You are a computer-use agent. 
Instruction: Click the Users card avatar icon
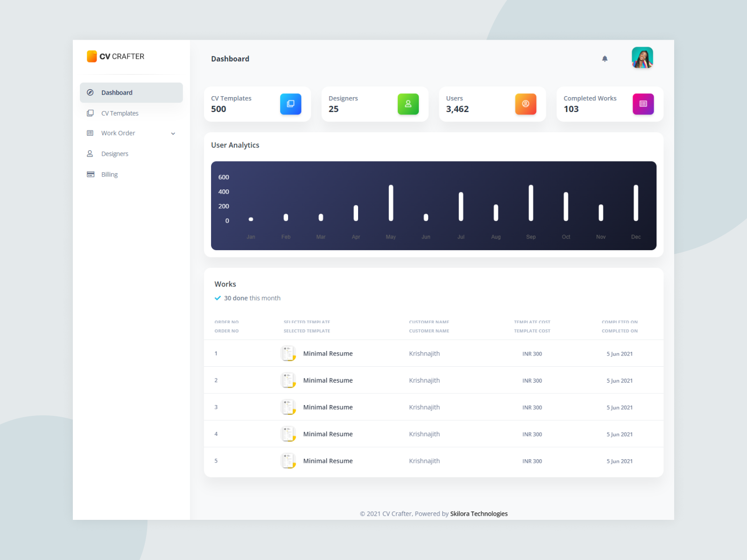pyautogui.click(x=526, y=104)
